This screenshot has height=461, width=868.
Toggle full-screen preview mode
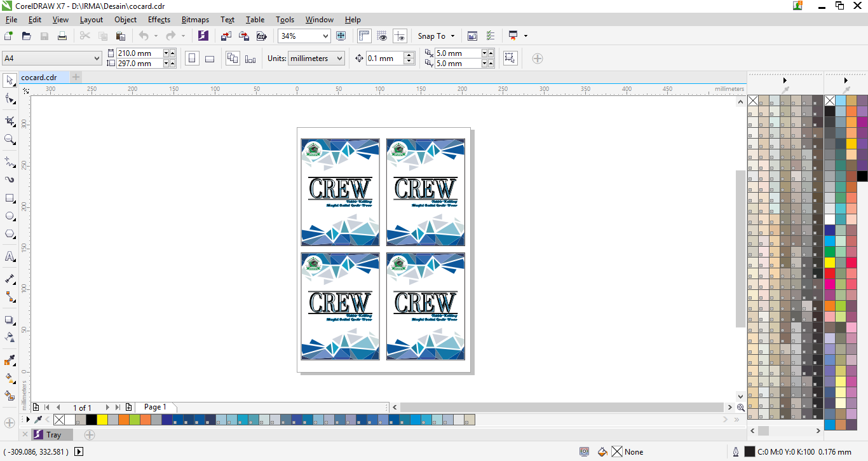click(x=341, y=36)
